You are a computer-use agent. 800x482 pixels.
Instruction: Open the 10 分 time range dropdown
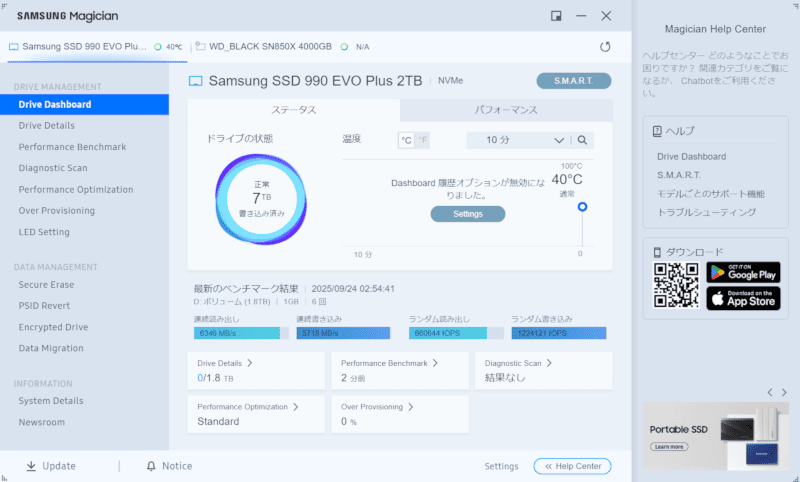[x=520, y=140]
